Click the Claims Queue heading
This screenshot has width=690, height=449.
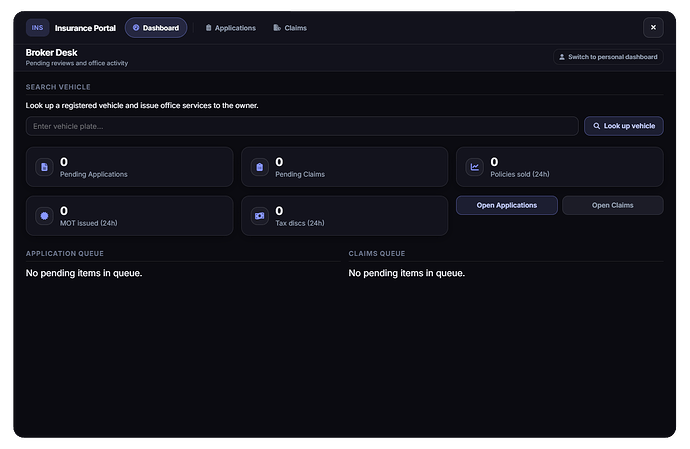(x=377, y=254)
